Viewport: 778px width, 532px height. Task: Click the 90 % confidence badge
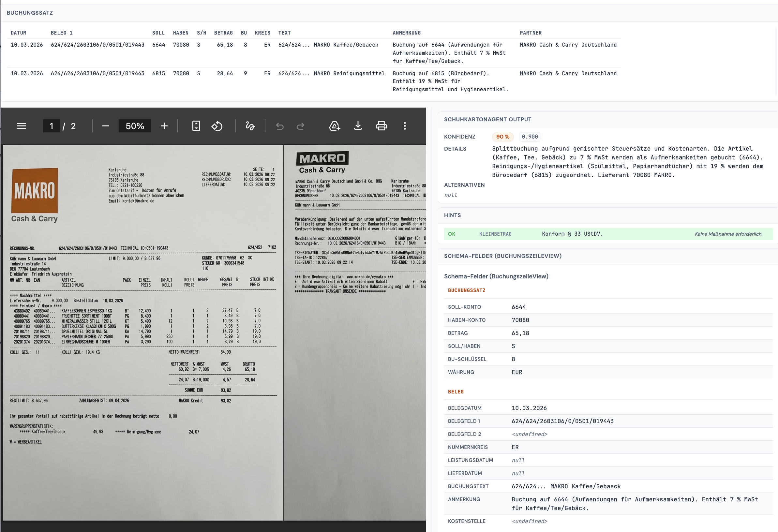[502, 137]
